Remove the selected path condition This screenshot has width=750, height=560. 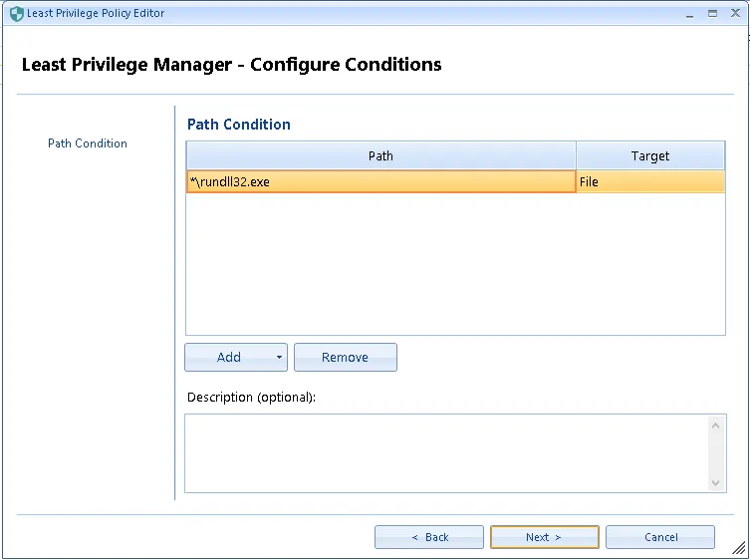pos(345,358)
